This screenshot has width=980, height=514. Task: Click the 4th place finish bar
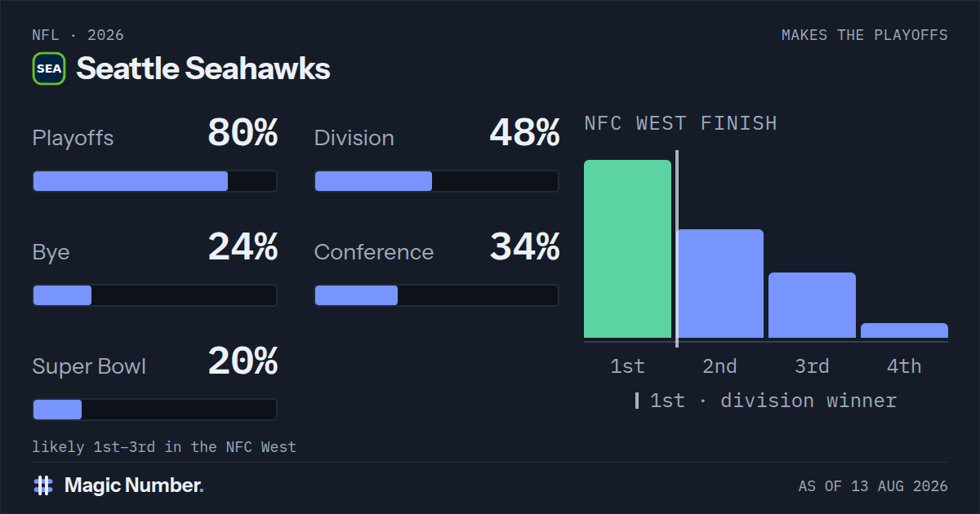[x=904, y=330]
